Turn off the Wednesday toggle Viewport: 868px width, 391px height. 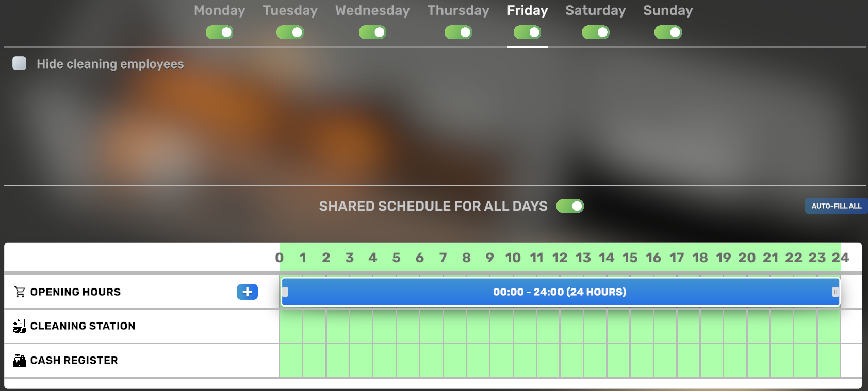point(372,32)
